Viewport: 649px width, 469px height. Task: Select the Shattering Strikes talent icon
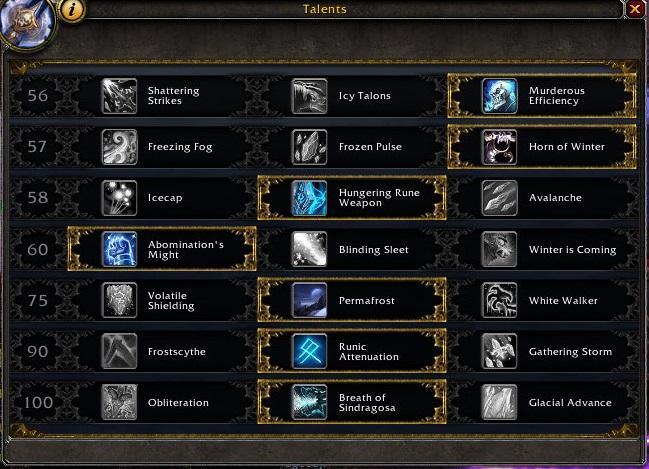tap(119, 96)
